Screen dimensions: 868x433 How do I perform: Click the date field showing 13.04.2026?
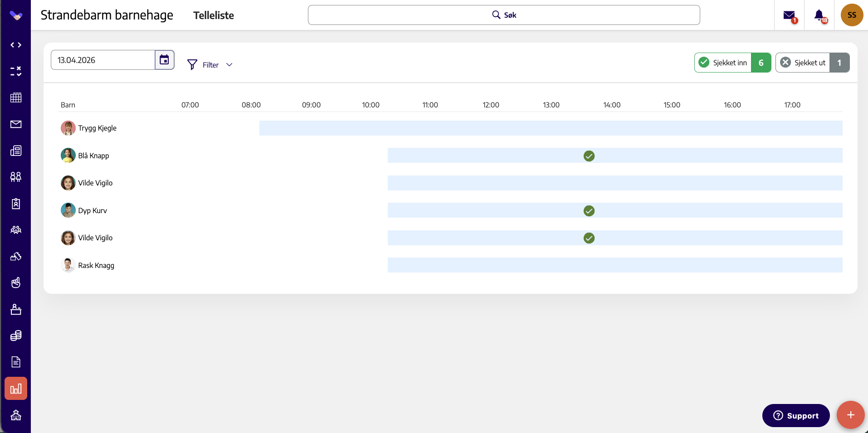(103, 60)
